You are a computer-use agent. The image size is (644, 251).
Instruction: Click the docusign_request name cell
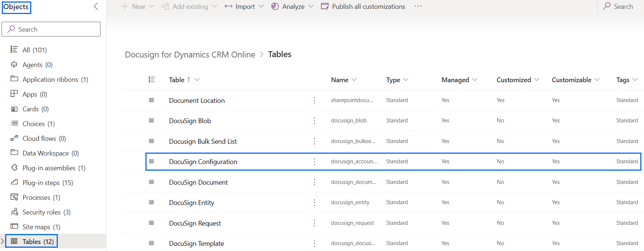click(x=352, y=223)
